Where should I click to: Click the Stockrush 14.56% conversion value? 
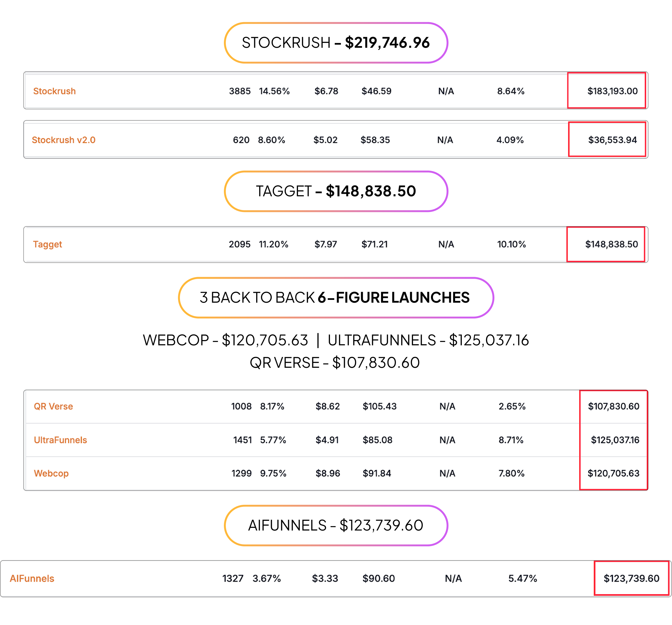pos(274,91)
